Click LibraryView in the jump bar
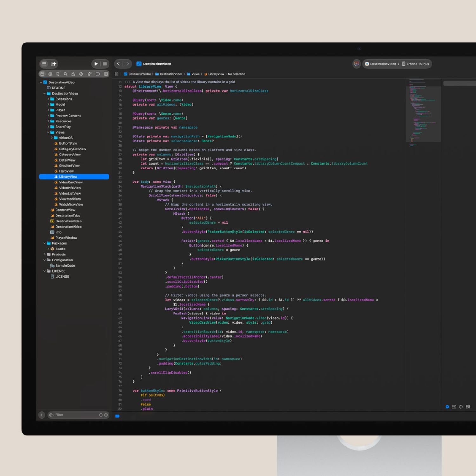476x476 pixels. click(x=214, y=74)
